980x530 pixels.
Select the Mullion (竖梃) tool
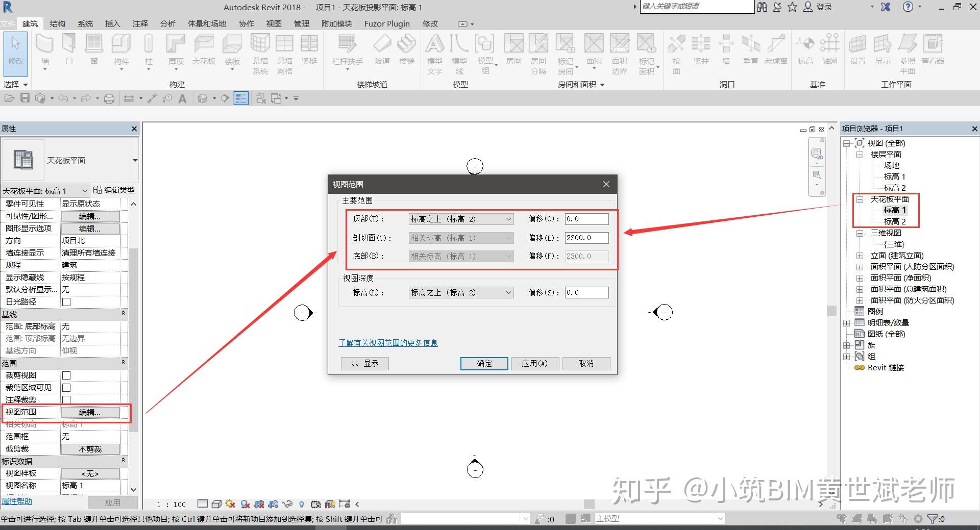(x=309, y=50)
